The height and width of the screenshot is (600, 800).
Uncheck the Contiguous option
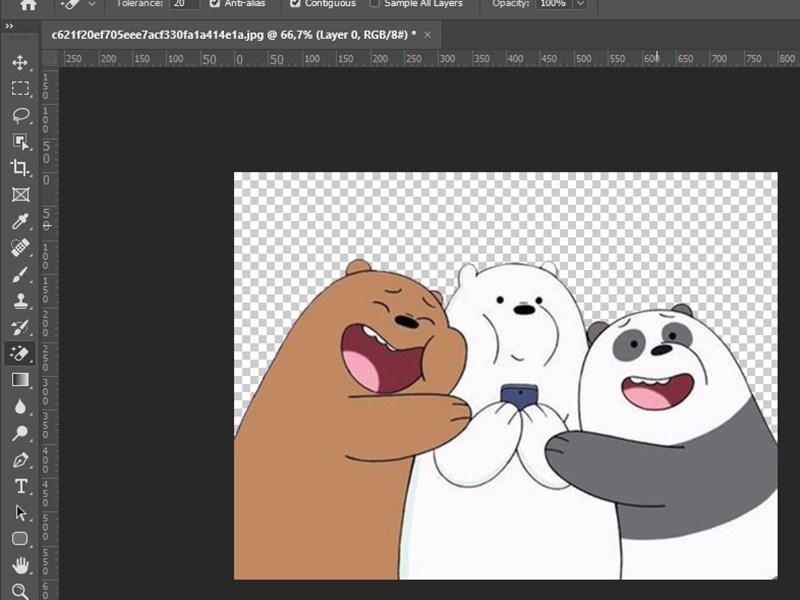pyautogui.click(x=295, y=4)
